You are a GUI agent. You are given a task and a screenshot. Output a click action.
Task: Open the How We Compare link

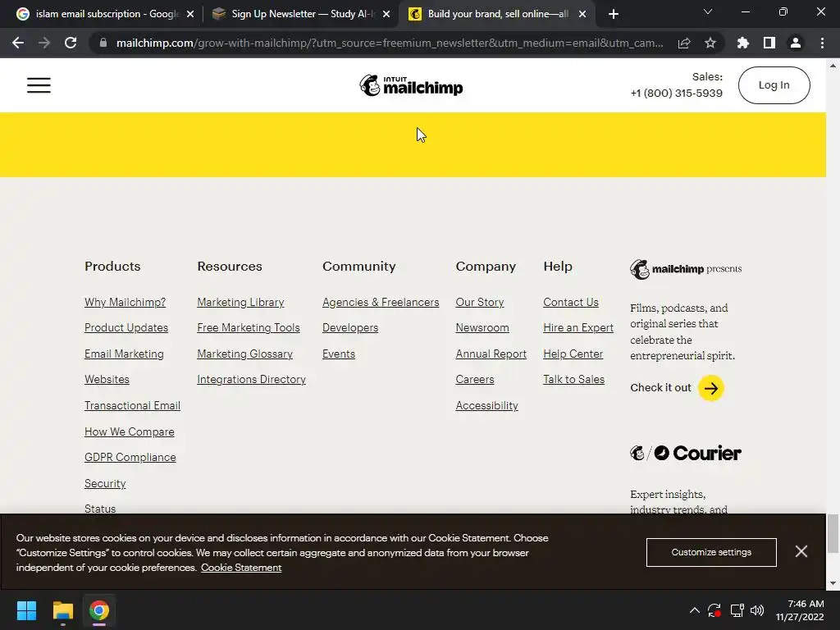point(129,431)
